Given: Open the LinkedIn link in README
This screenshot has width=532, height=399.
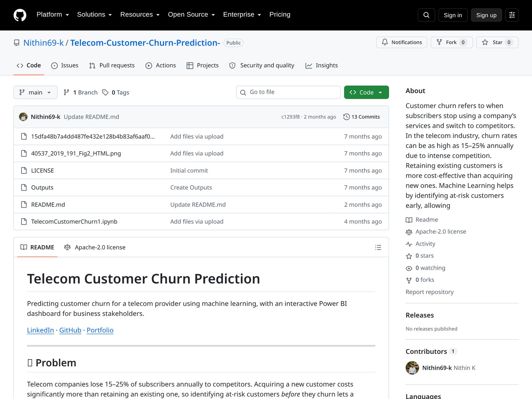Looking at the screenshot, I should click(41, 330).
